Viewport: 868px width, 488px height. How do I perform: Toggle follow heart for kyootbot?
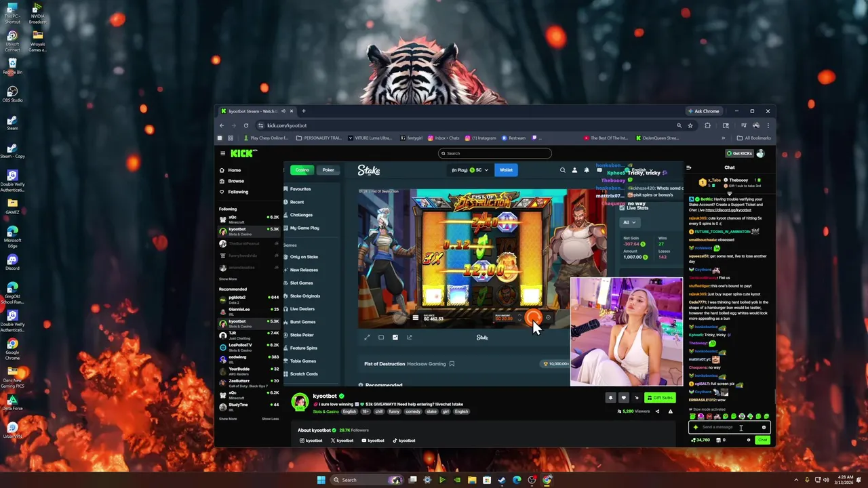624,398
